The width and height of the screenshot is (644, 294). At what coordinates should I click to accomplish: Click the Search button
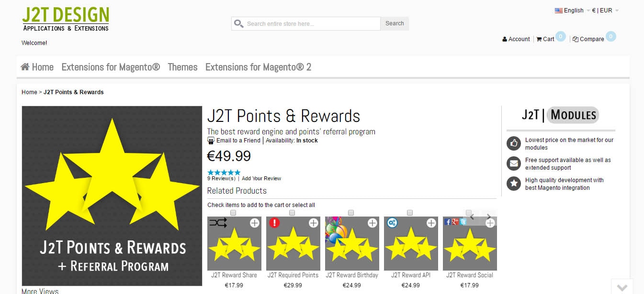395,23
